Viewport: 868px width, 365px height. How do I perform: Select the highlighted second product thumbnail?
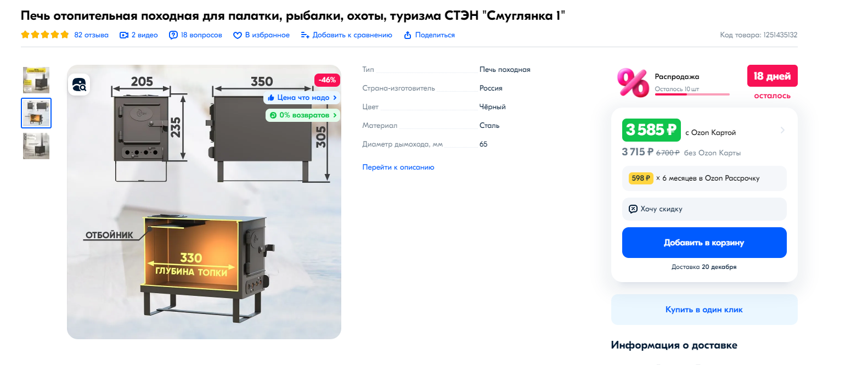click(x=36, y=113)
